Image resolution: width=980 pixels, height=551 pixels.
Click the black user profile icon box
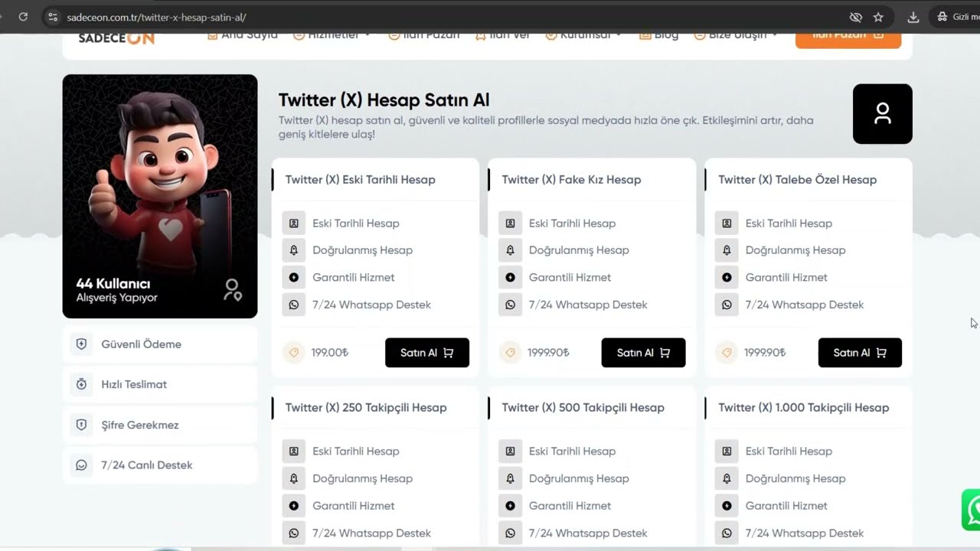click(x=882, y=114)
